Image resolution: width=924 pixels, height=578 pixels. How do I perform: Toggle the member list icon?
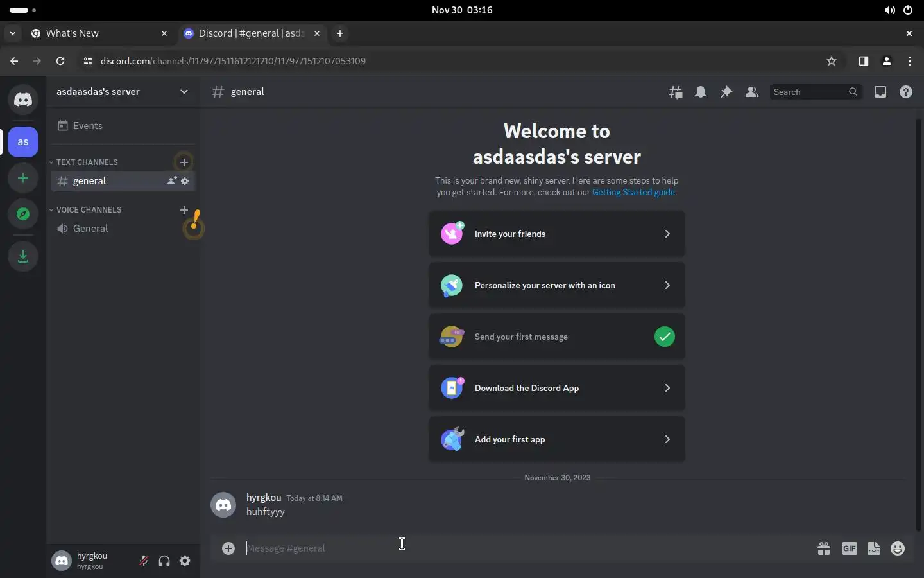[752, 92]
